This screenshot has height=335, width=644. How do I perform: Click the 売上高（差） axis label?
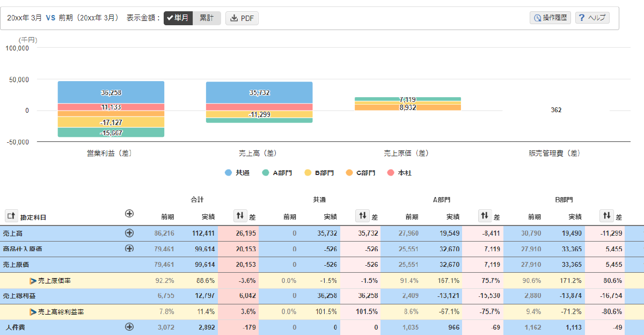tap(258, 153)
